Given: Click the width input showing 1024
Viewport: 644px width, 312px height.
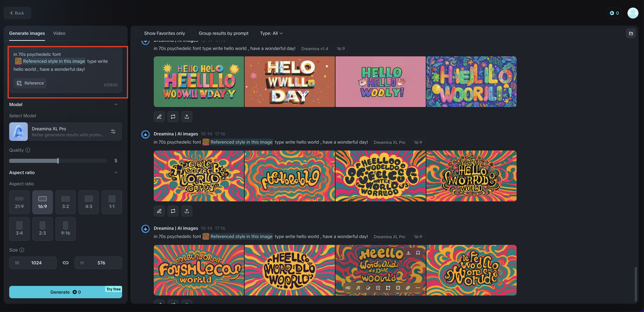Looking at the screenshot, I should (x=32, y=263).
